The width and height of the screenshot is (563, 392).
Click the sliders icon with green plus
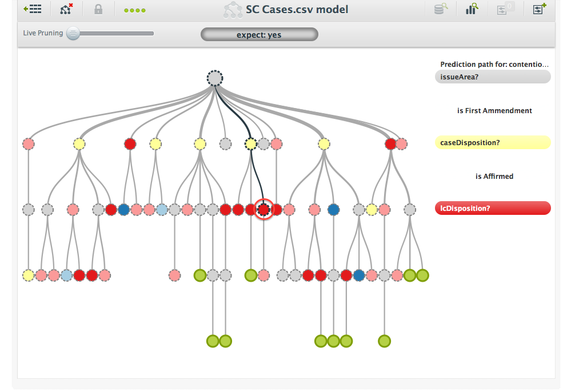pos(539,9)
